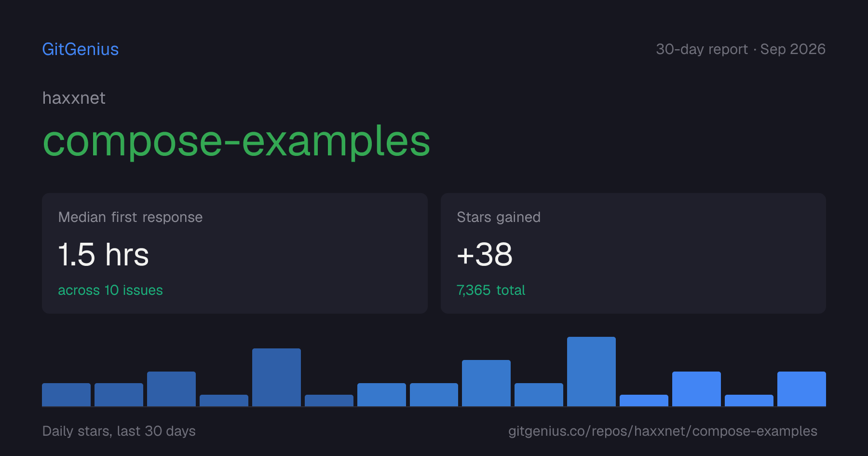The width and height of the screenshot is (868, 456).
Task: Click the +38 stars value
Action: 485,254
